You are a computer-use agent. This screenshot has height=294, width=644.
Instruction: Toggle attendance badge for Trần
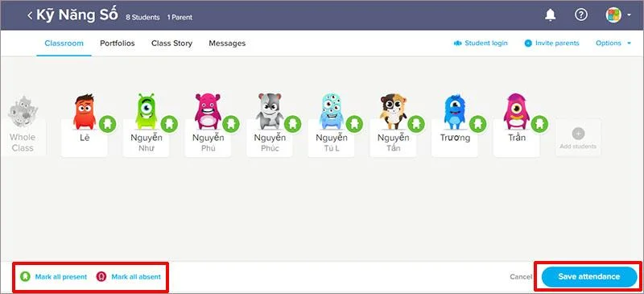point(539,124)
